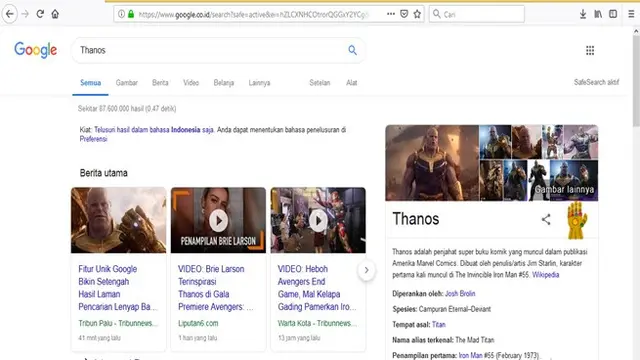
Task: Open VIDEO: Heboh Avengers End Game article
Action: pyautogui.click(x=317, y=288)
